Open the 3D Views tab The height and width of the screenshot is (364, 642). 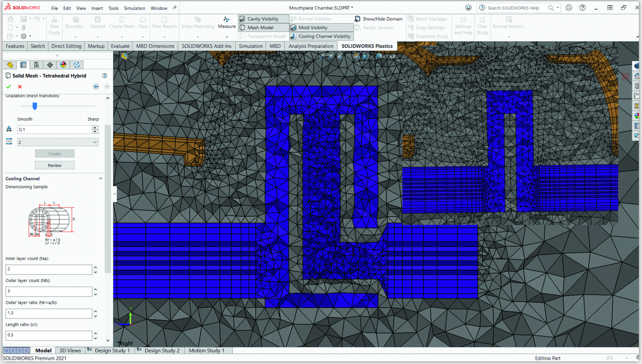(70, 350)
